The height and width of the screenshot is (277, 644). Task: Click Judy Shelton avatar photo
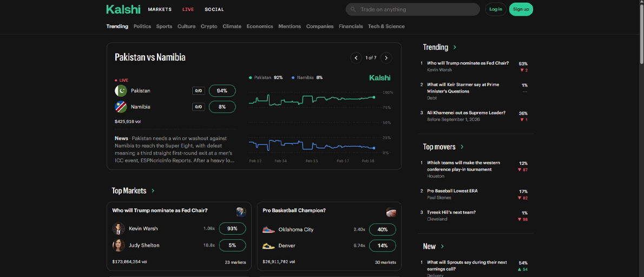tap(119, 246)
